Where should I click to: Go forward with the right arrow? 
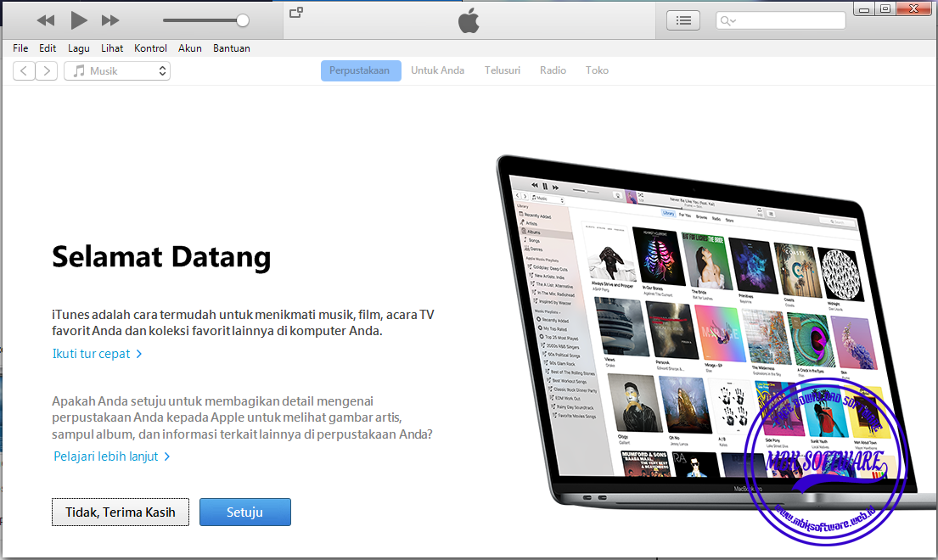(47, 71)
